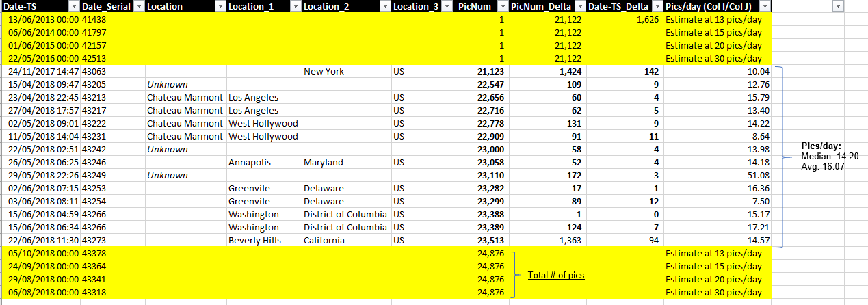This screenshot has width=868, height=305.
Task: Select the Median: 14.20 annotation
Action: (830, 156)
